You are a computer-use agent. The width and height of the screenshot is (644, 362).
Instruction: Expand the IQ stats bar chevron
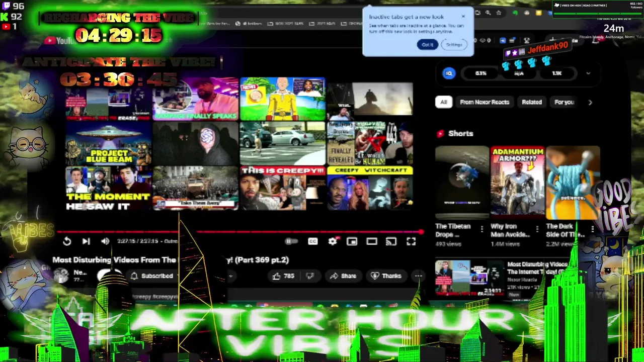click(x=588, y=73)
